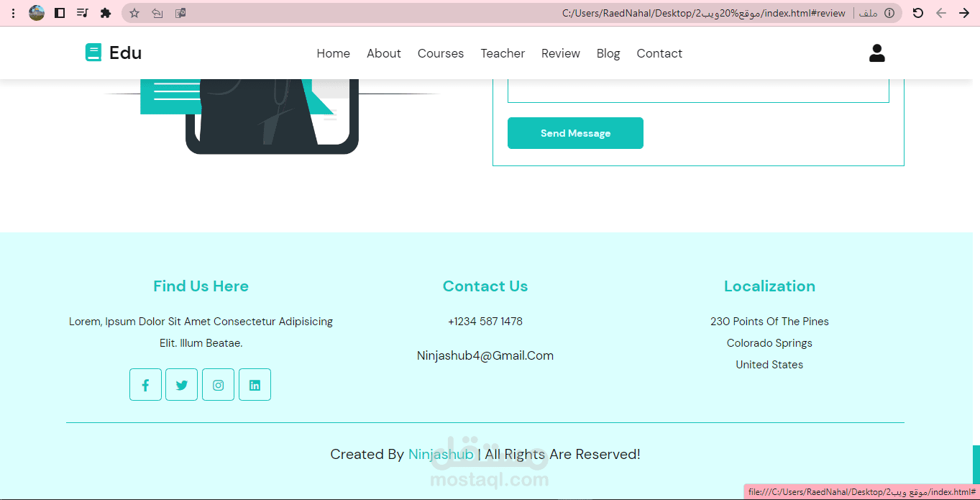Open the Contact nav link

pyautogui.click(x=659, y=53)
